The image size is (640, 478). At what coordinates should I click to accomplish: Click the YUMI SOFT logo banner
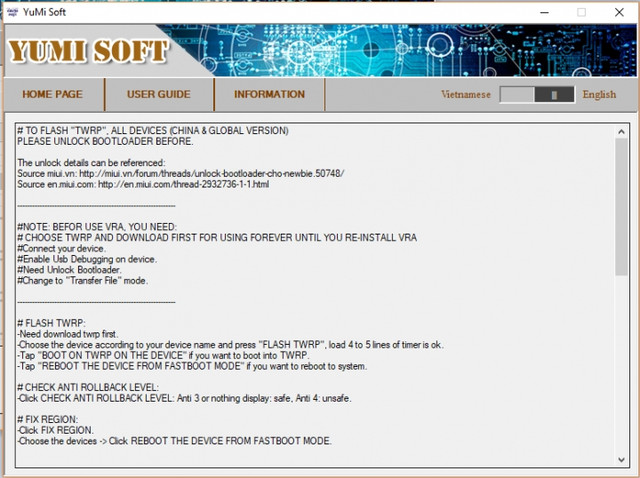click(x=87, y=51)
